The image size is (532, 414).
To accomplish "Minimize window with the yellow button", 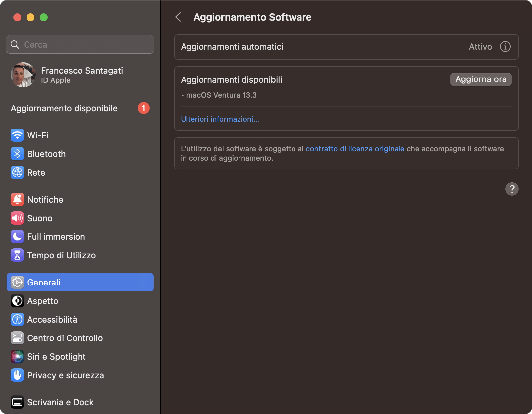I will pos(30,17).
